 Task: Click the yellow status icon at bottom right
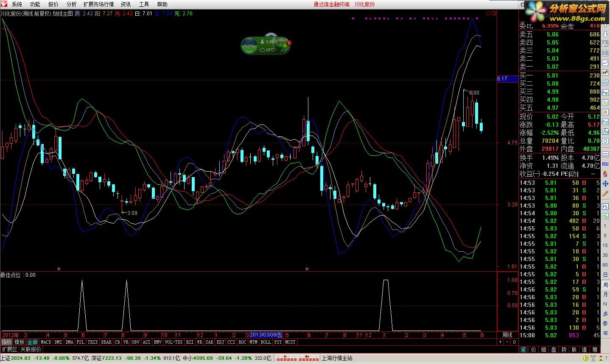(x=586, y=358)
